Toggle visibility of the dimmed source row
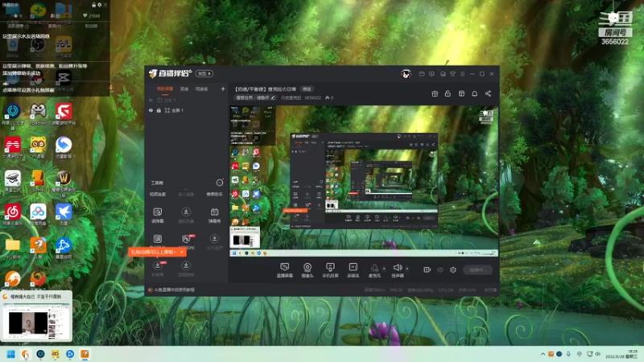644x362 pixels. [x=151, y=100]
